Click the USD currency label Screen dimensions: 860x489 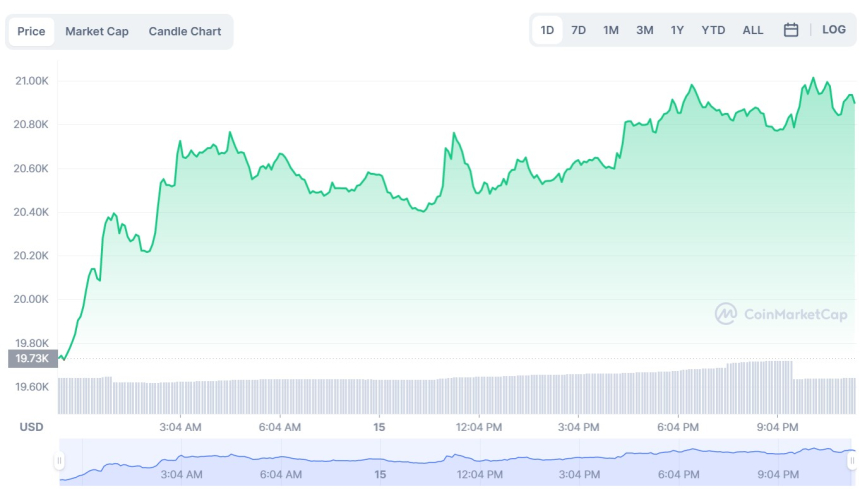[x=31, y=427]
